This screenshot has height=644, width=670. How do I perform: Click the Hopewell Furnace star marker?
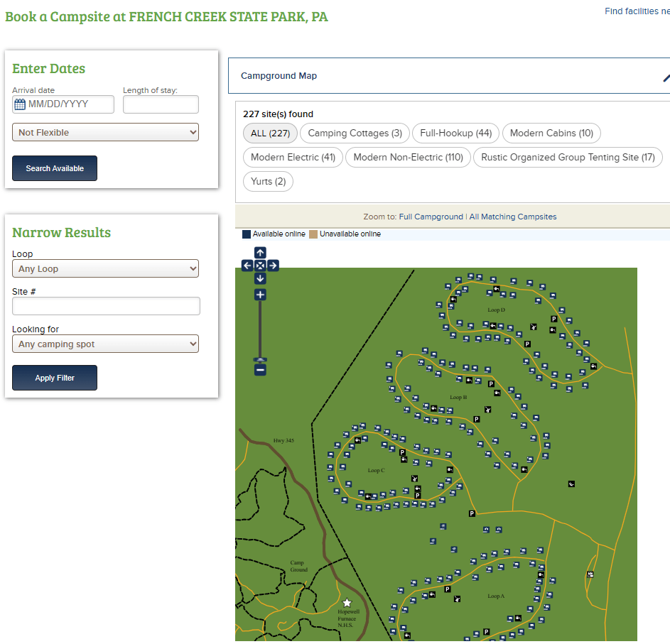pos(347,603)
